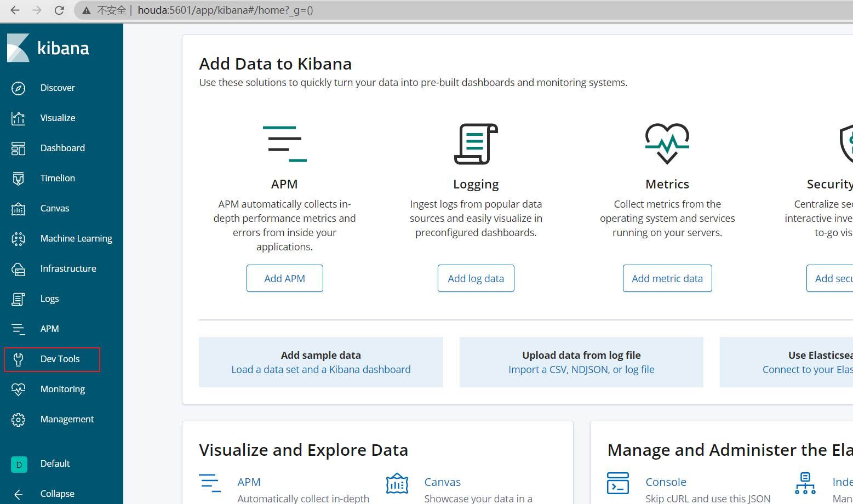853x504 pixels.
Task: Click the Canvas icon under Visualize and Explore
Action: click(397, 483)
